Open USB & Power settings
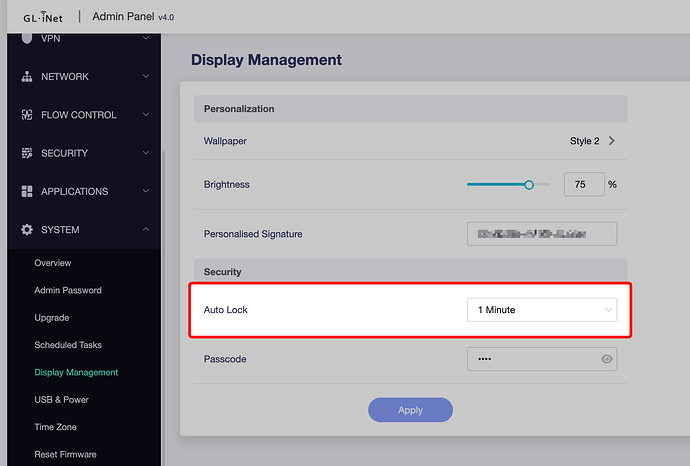 click(61, 400)
